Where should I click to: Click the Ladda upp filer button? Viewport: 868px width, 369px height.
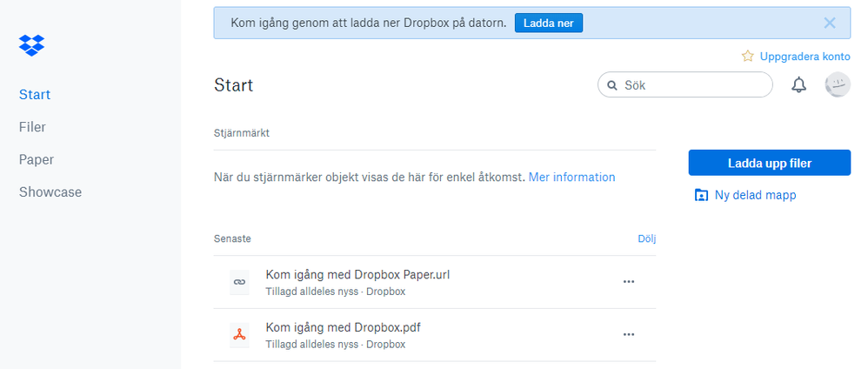[769, 163]
